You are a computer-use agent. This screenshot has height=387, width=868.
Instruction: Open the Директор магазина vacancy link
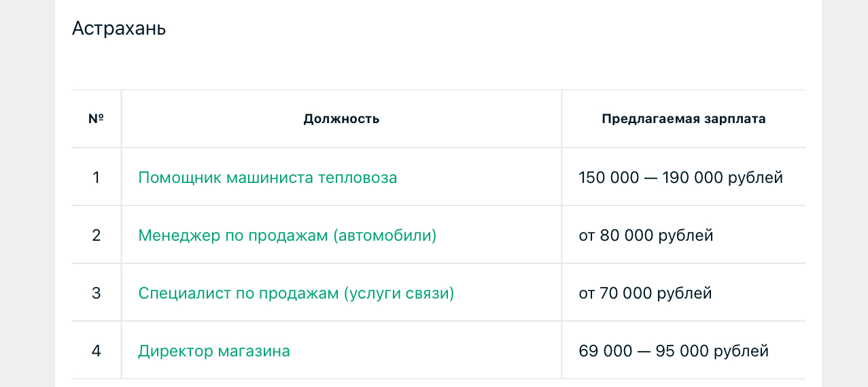point(214,351)
